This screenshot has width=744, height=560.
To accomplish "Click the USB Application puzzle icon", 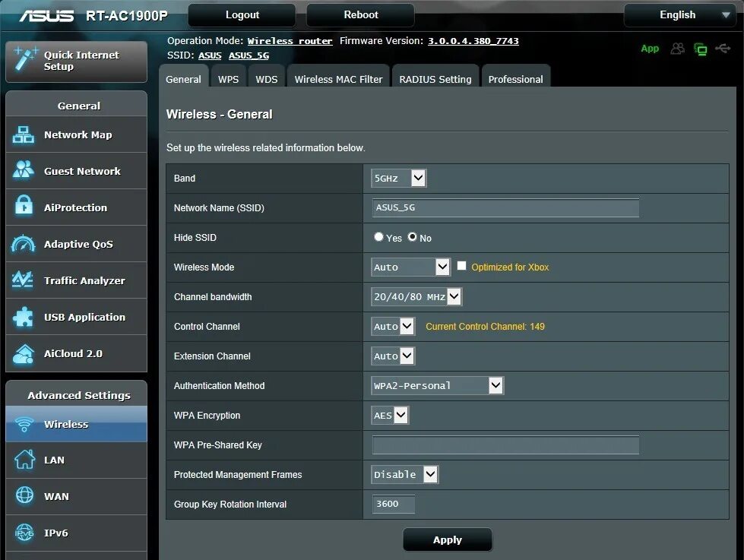I will 24,317.
